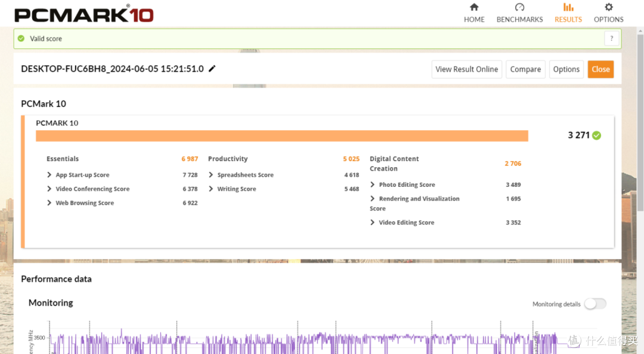Open Benchmarks via the gauge icon

click(519, 7)
